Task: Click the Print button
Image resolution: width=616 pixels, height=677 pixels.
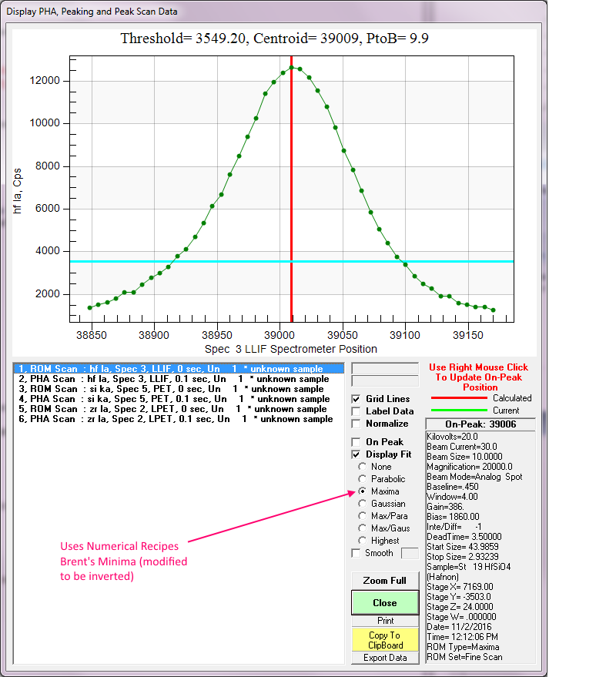Action: pos(385,621)
